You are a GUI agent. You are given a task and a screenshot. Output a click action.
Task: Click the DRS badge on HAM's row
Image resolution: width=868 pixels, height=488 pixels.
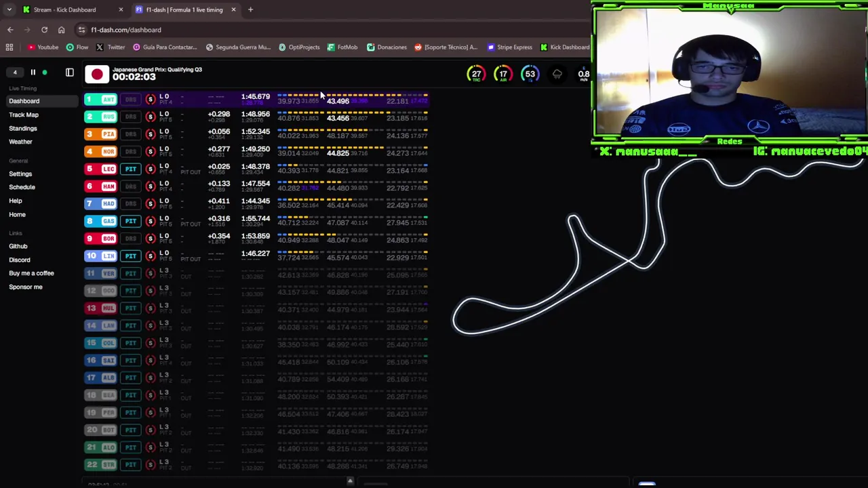click(x=131, y=186)
